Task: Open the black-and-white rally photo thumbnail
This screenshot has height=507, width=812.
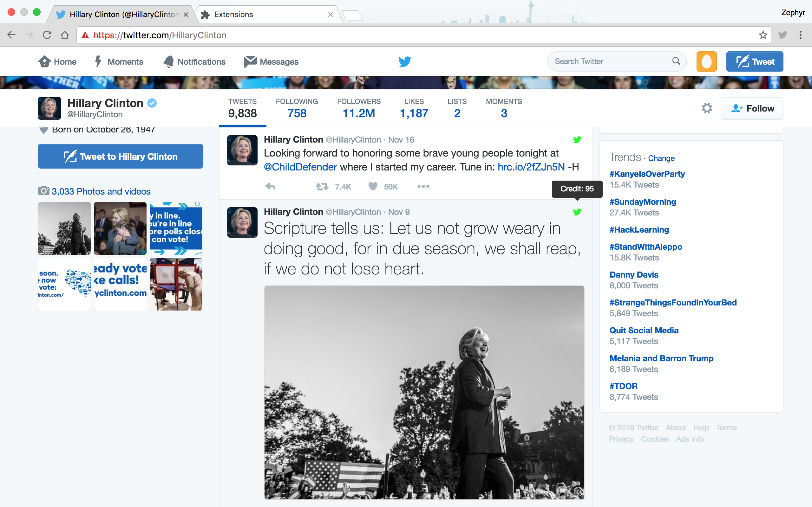Action: coord(64,228)
